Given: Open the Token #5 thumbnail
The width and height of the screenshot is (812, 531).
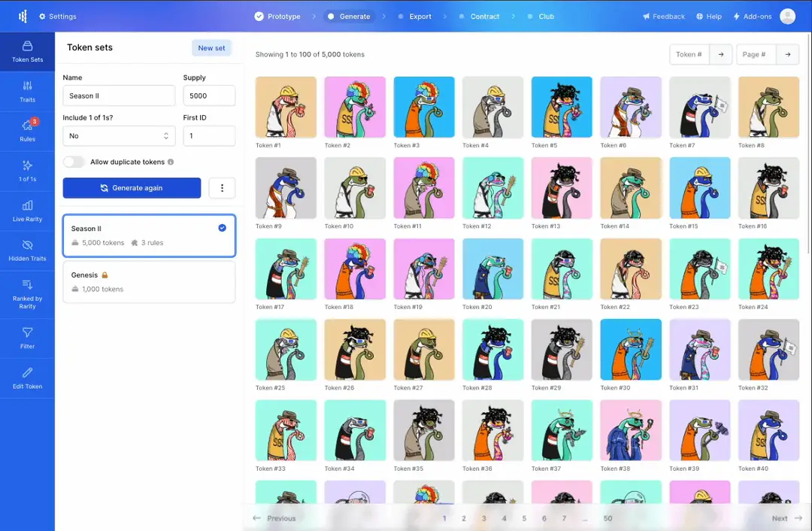Looking at the screenshot, I should (x=562, y=106).
